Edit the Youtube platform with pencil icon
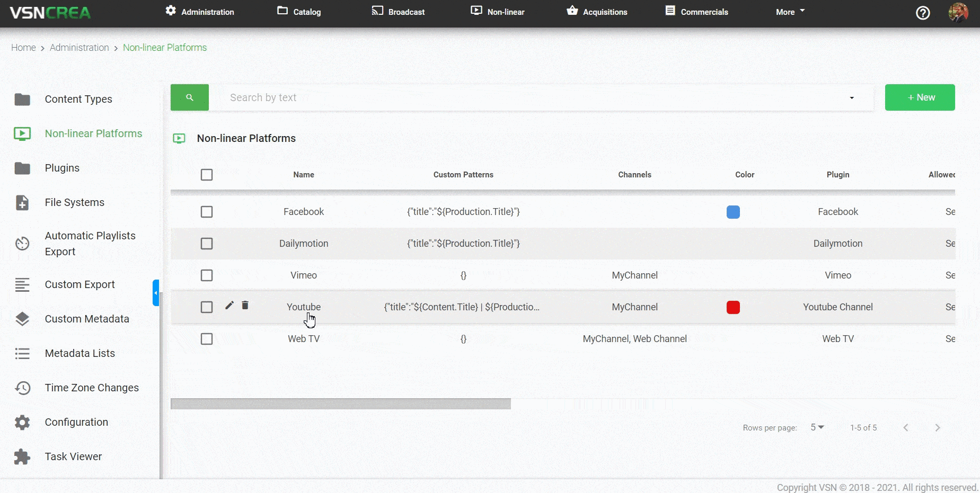Viewport: 980px width, 493px height. click(x=229, y=305)
